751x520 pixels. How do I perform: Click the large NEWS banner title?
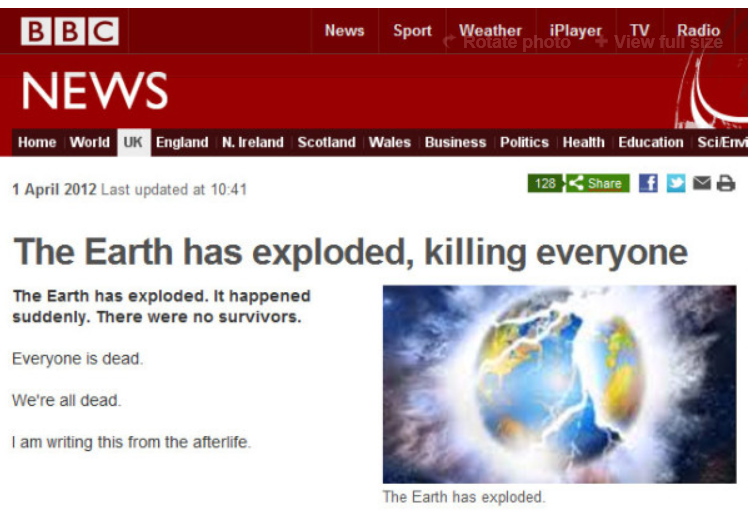[95, 90]
